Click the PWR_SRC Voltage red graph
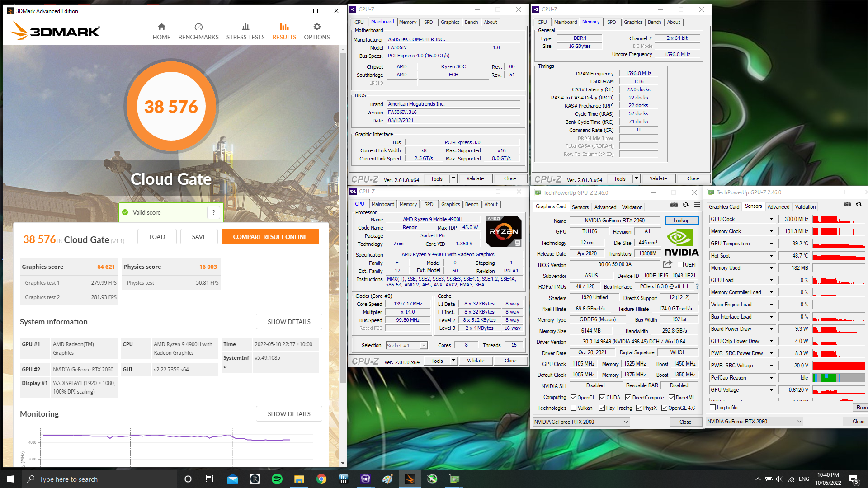The height and width of the screenshot is (488, 868). pyautogui.click(x=839, y=366)
